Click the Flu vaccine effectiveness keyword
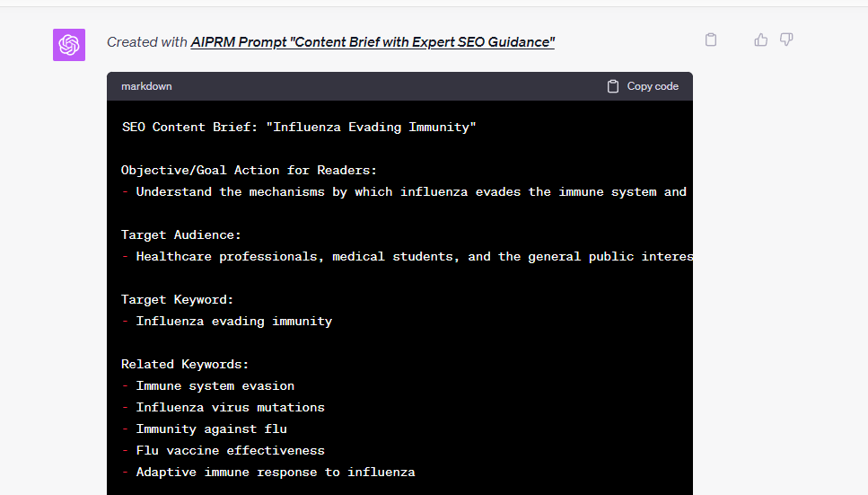The height and width of the screenshot is (495, 868). 230,451
